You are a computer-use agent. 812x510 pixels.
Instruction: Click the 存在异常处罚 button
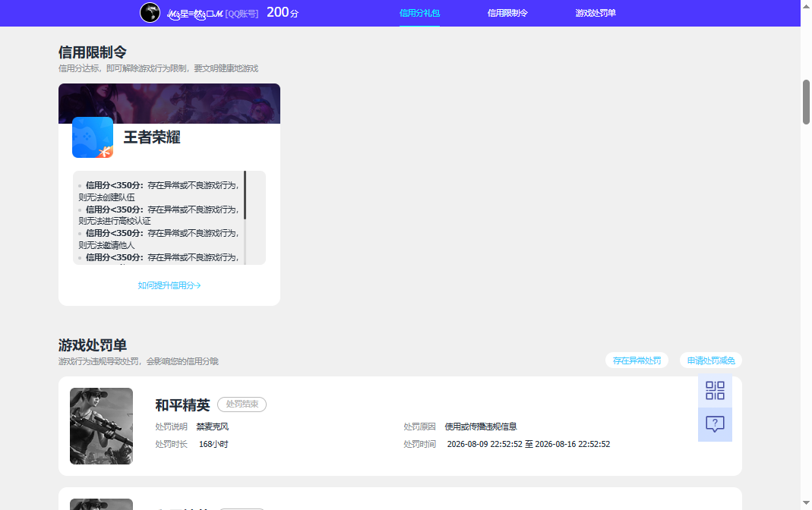(637, 360)
